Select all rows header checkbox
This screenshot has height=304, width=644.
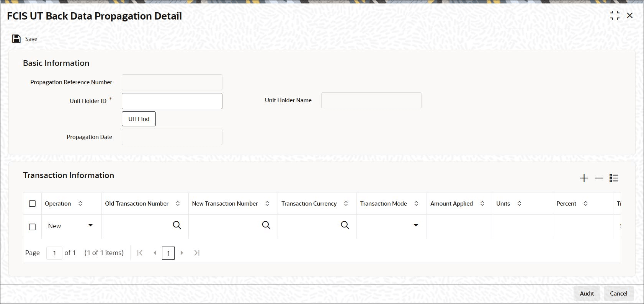tap(33, 204)
